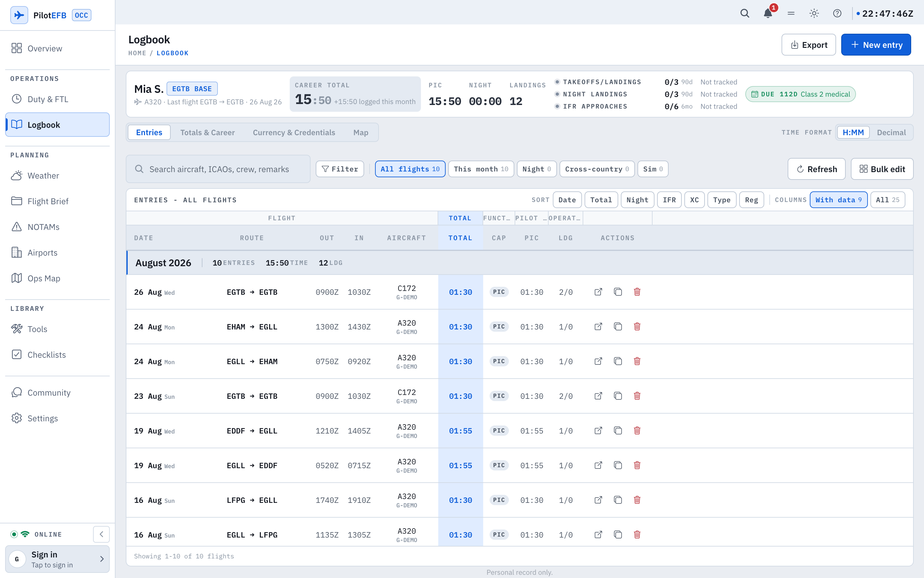The width and height of the screenshot is (924, 578).
Task: Toggle the Night filter chip
Action: 536,169
